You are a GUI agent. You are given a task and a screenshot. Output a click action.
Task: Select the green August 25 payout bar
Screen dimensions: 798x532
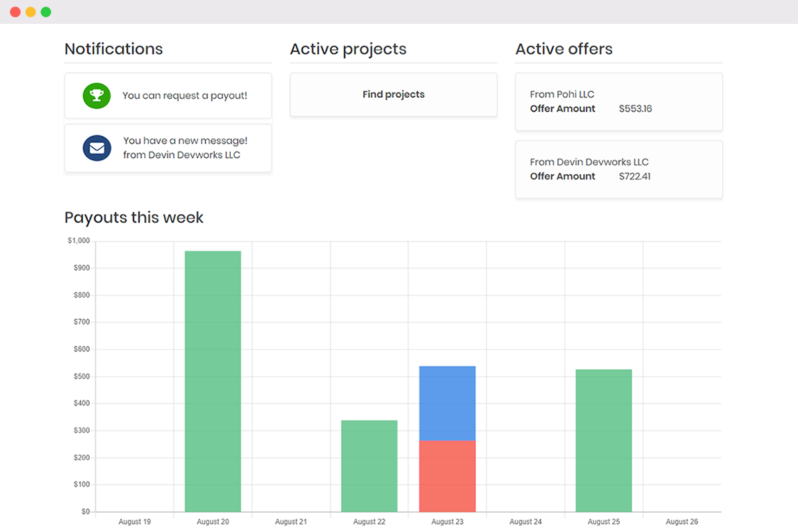pyautogui.click(x=604, y=440)
